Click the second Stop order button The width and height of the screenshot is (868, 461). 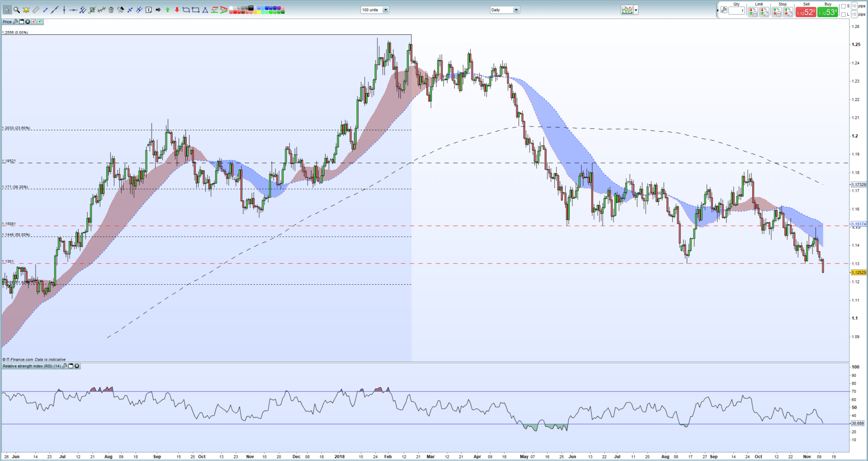point(788,12)
